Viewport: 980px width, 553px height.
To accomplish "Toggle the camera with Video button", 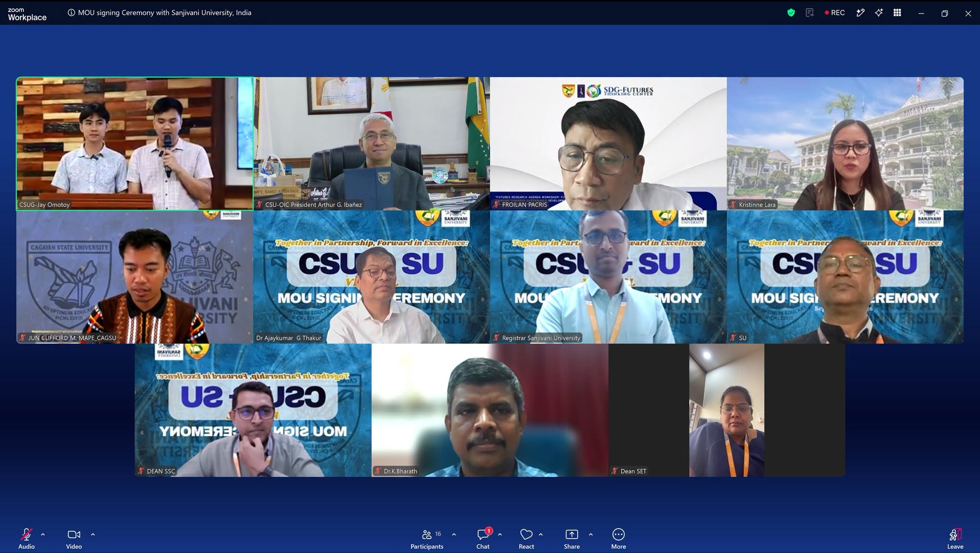I will pos(74,539).
